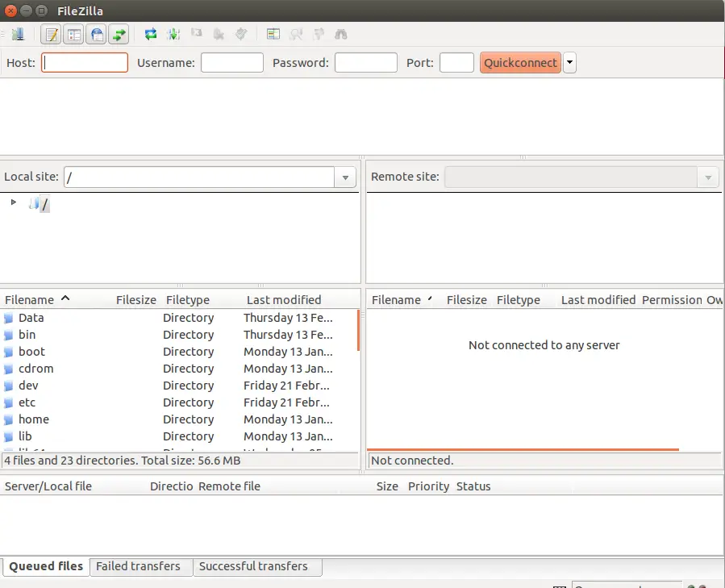Select the boot directory row
The image size is (725, 588).
178,352
